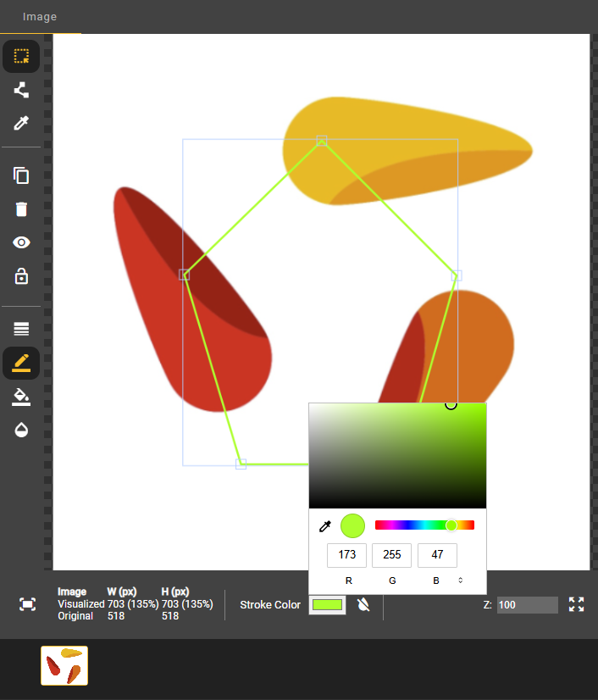The image size is (598, 700).
Task: Choose the fill color bucket tool
Action: click(21, 397)
